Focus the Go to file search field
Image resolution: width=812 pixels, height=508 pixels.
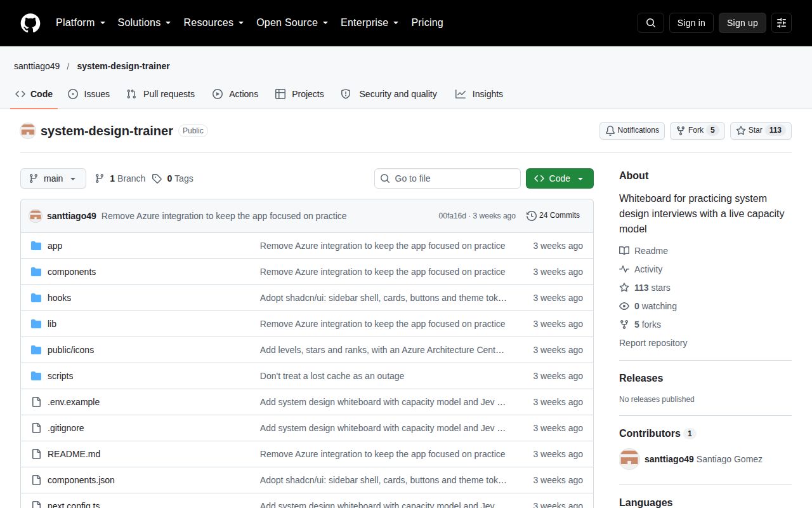(x=447, y=178)
